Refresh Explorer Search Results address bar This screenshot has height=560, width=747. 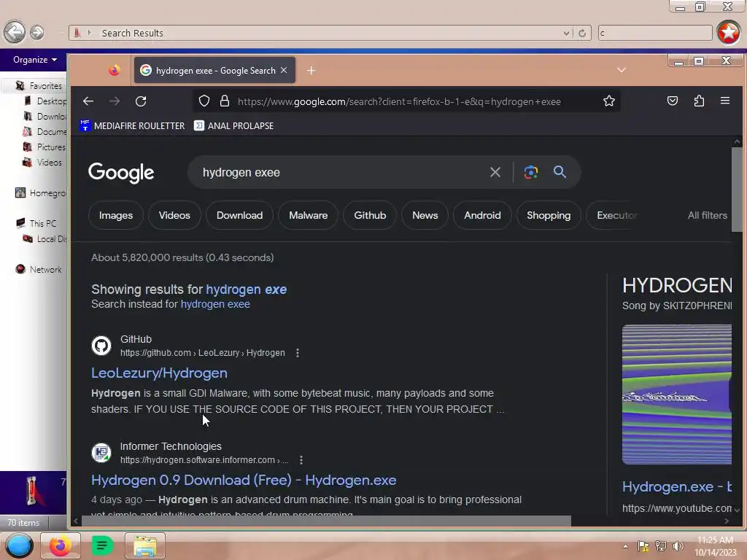pyautogui.click(x=582, y=33)
